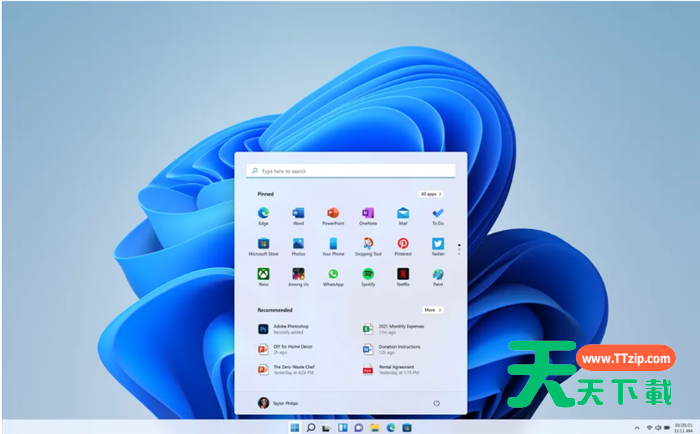Image resolution: width=700 pixels, height=434 pixels.
Task: Launch the To Do app
Action: tap(438, 216)
